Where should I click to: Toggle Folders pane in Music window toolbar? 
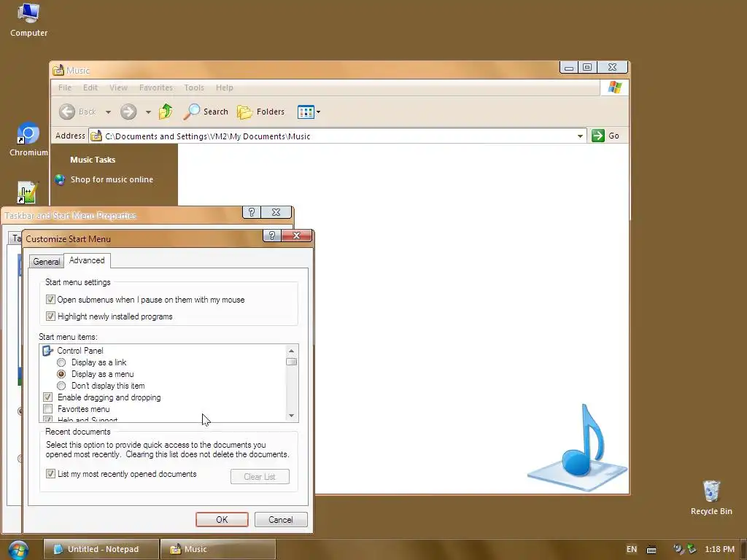[x=260, y=112]
